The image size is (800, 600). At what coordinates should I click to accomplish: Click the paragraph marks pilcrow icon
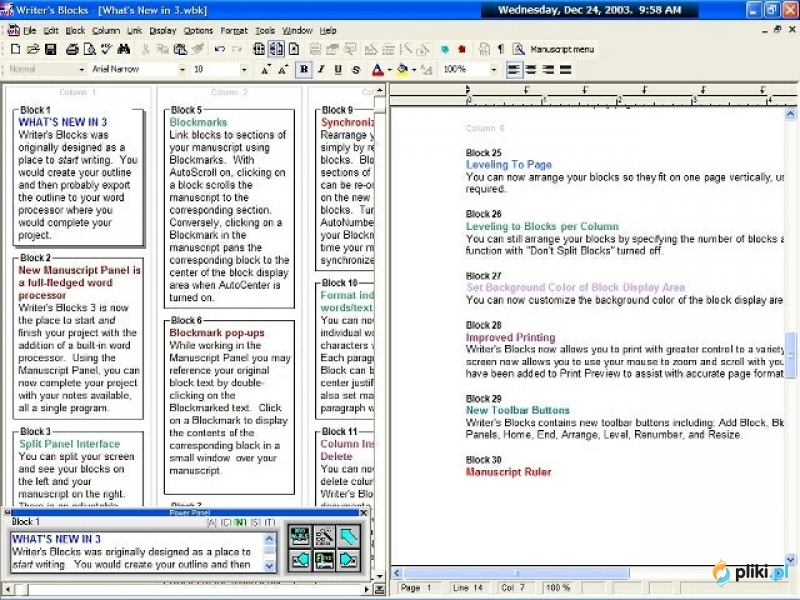501,49
